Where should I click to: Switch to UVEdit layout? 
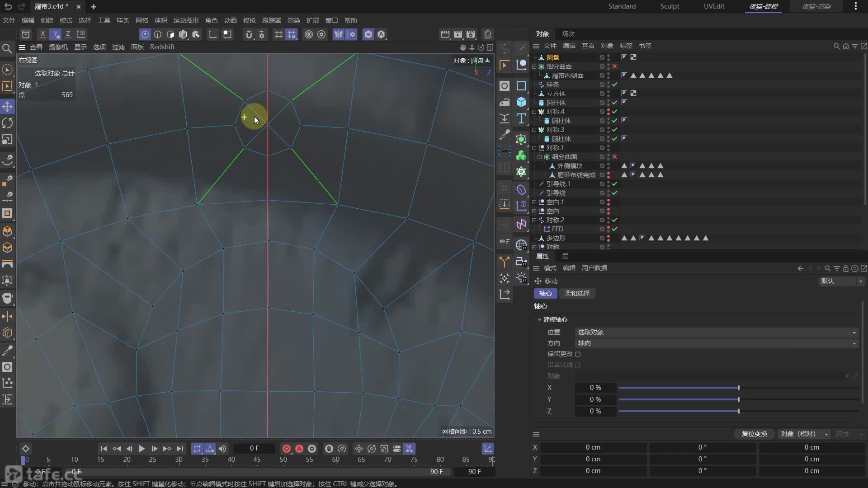tap(714, 6)
